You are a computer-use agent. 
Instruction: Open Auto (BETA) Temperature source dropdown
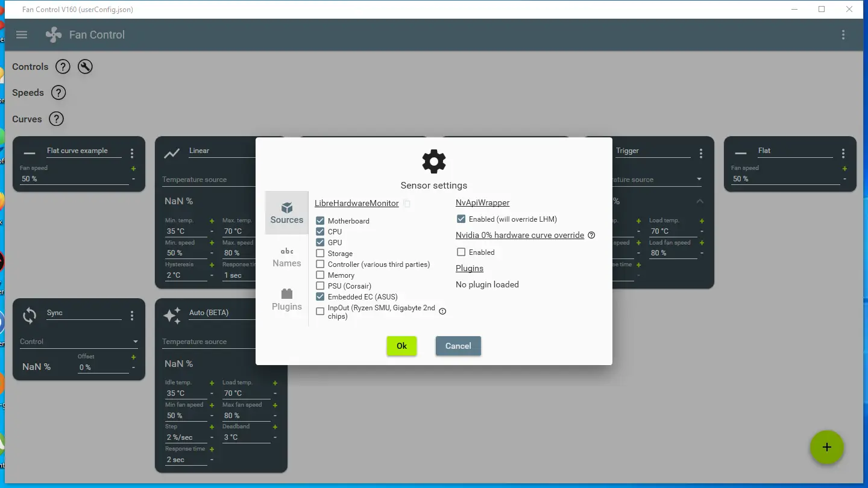209,342
